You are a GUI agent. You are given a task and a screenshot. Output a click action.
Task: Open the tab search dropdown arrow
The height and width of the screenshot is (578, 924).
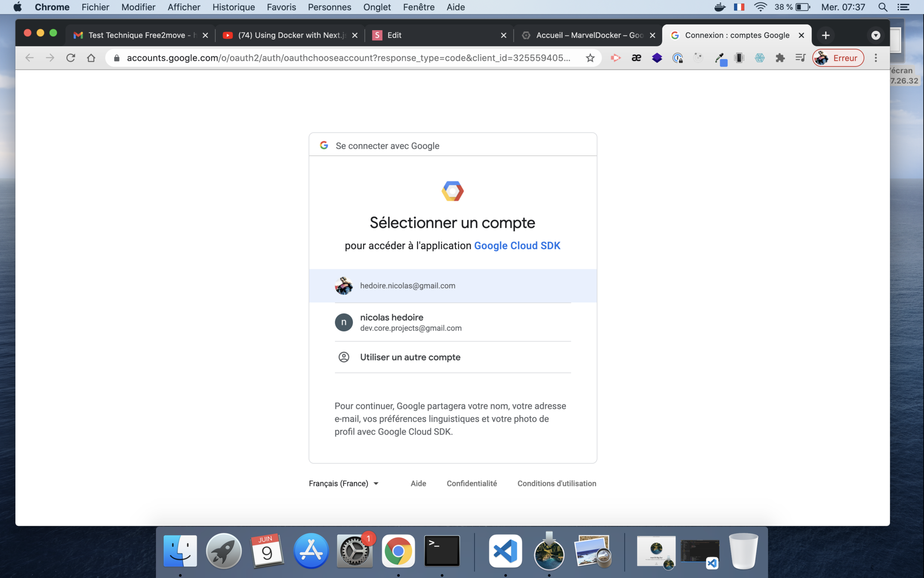876,35
